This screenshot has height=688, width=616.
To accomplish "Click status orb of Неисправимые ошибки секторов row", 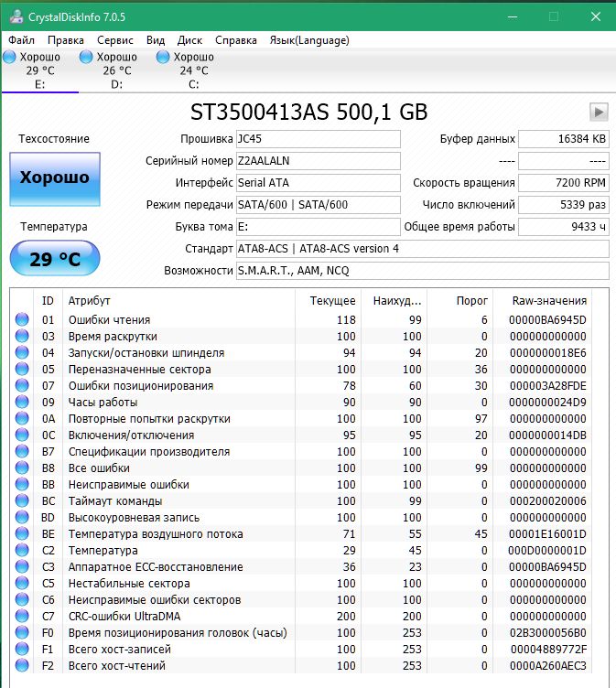I will click(x=22, y=599).
